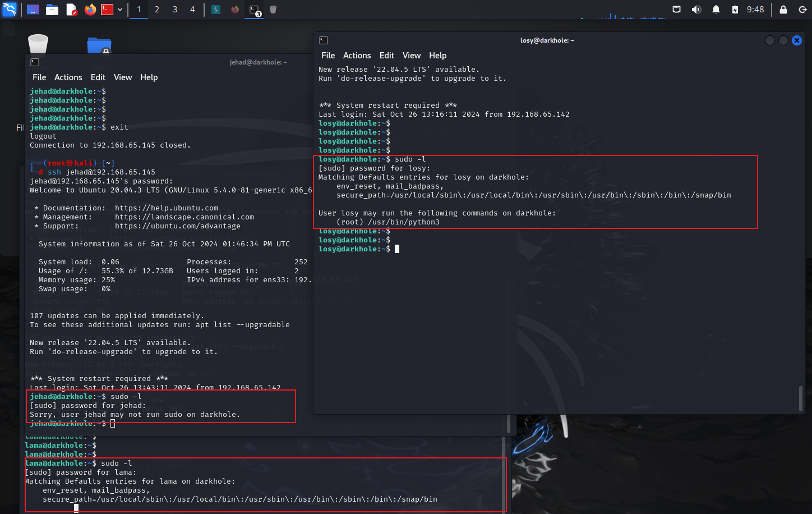Click '(root) /usr/bin/python3' text

pos(388,222)
